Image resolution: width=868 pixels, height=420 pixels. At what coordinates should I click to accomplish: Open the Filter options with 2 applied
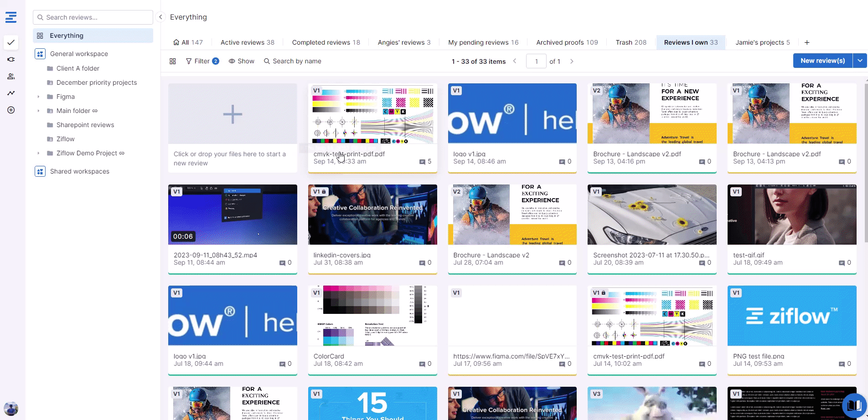[202, 61]
